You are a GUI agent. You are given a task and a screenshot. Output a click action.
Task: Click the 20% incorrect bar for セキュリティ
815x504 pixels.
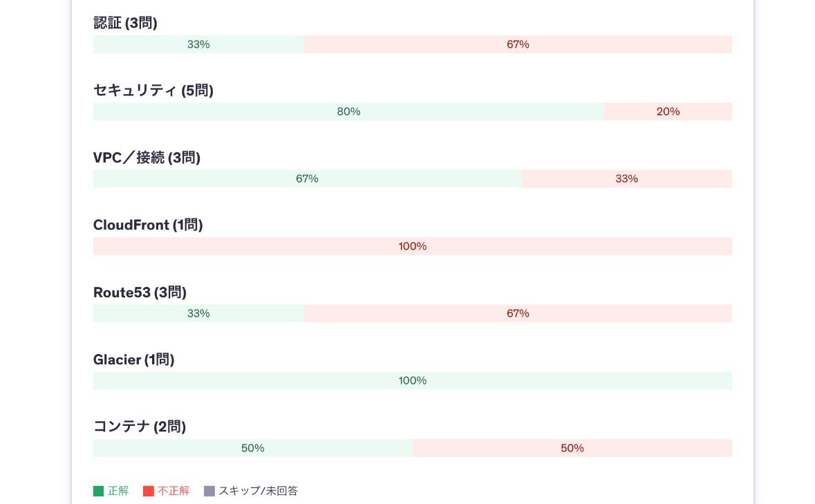coord(668,112)
